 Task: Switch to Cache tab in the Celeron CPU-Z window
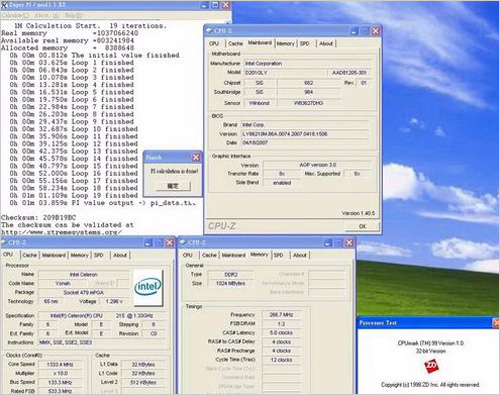pos(29,255)
